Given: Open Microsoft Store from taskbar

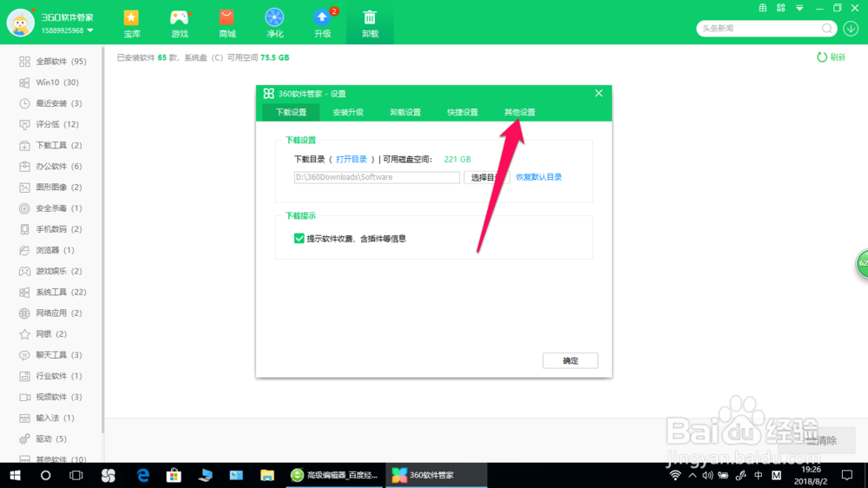Looking at the screenshot, I should click(174, 475).
